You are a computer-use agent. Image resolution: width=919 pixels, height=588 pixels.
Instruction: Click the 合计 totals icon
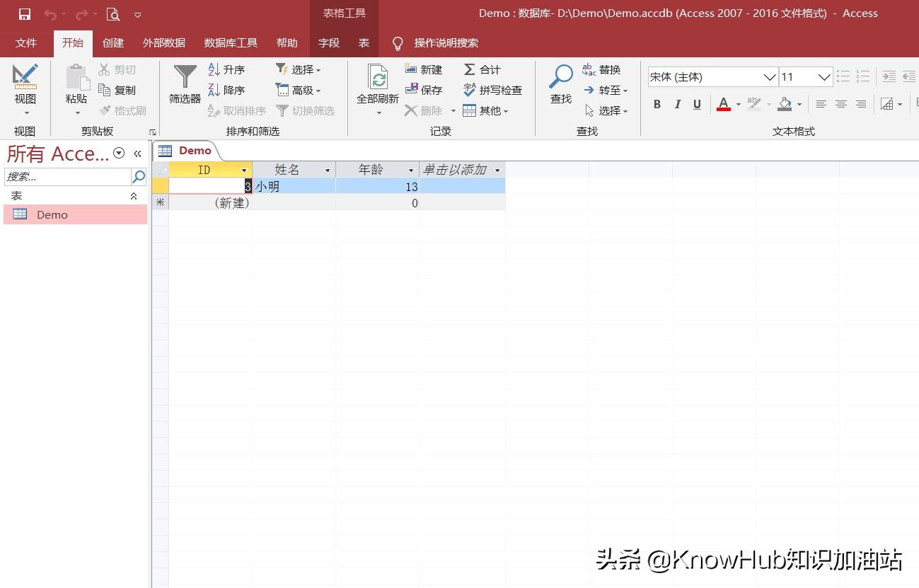click(x=468, y=69)
